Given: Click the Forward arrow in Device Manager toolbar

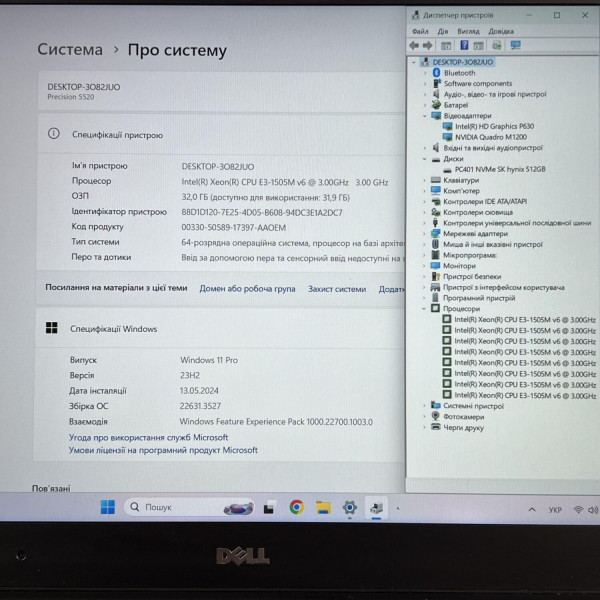Looking at the screenshot, I should click(427, 46).
